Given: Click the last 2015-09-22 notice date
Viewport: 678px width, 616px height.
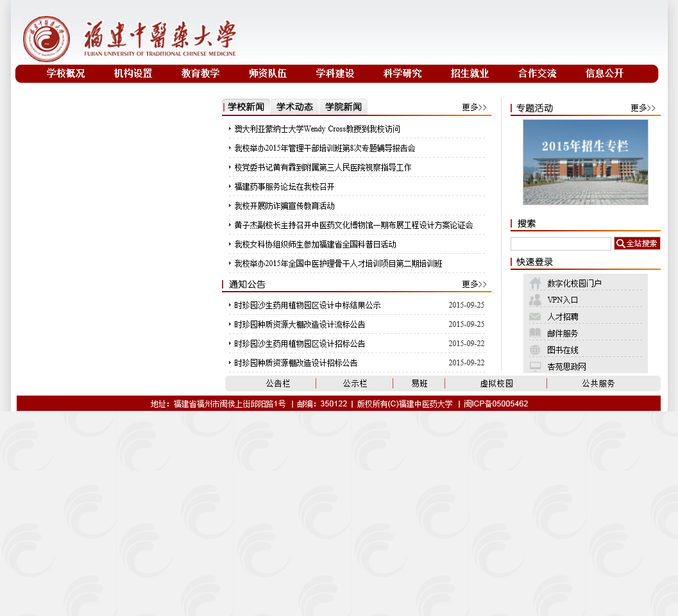Looking at the screenshot, I should 466,363.
